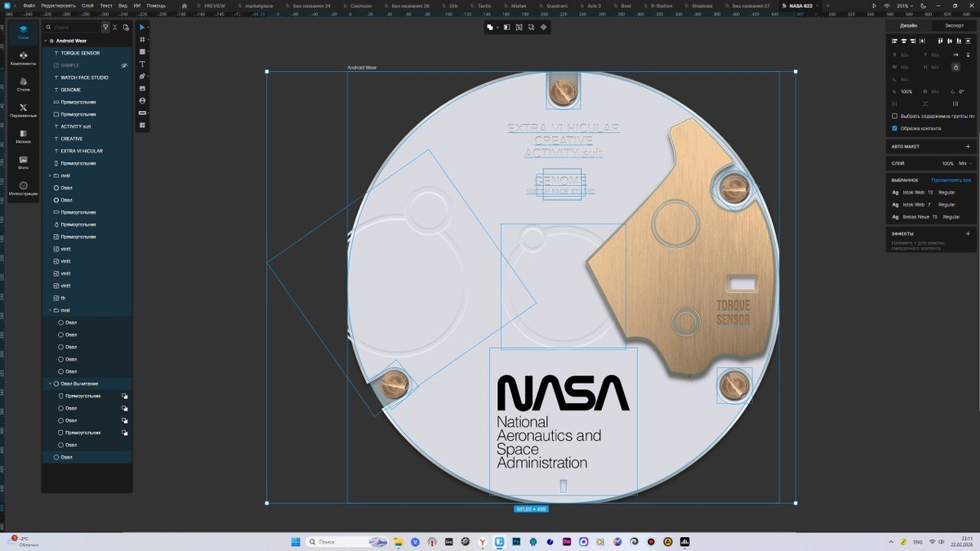Collapse the Android Wear layer group
Screen dimensions: 980x551
46,41
